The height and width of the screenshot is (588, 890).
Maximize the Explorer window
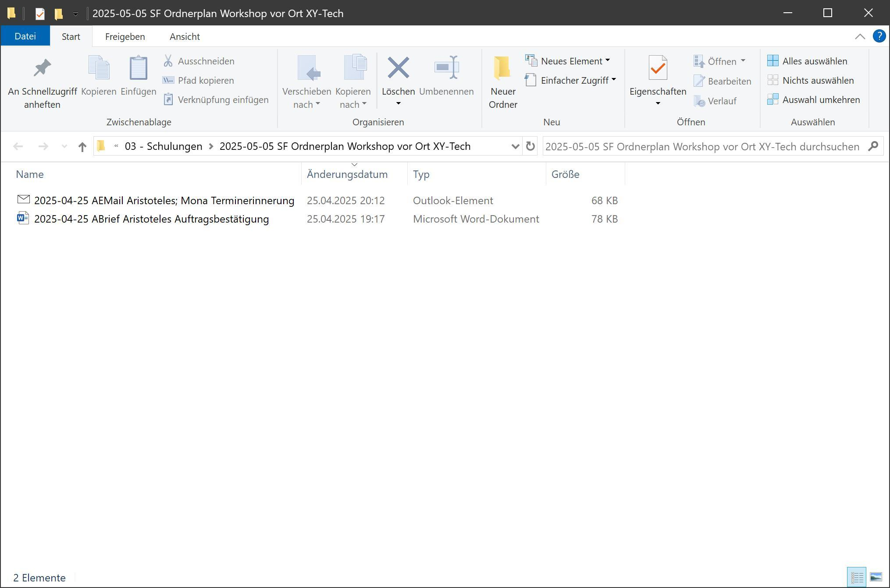point(827,13)
